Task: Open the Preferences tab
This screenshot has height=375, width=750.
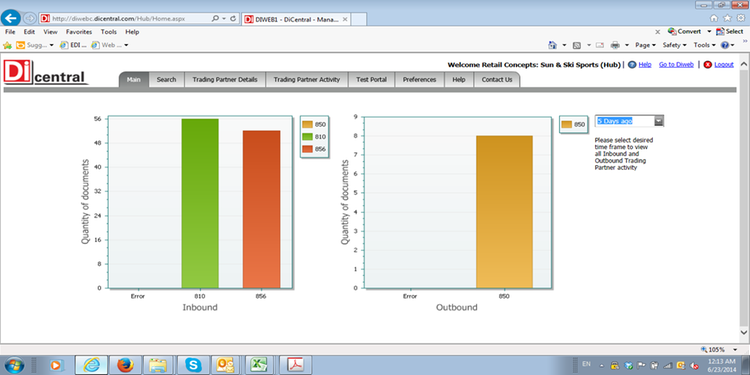Action: pos(419,79)
